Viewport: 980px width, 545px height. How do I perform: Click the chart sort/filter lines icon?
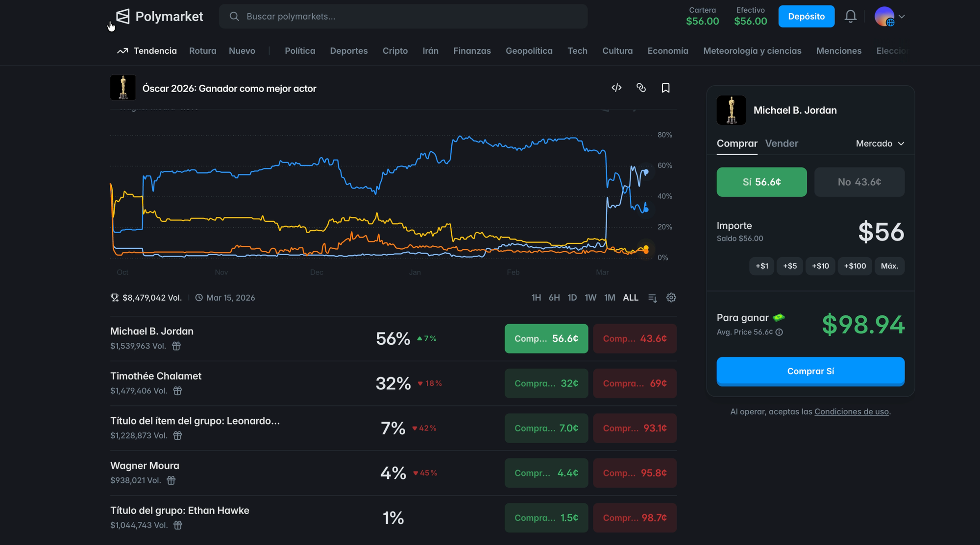pos(652,298)
